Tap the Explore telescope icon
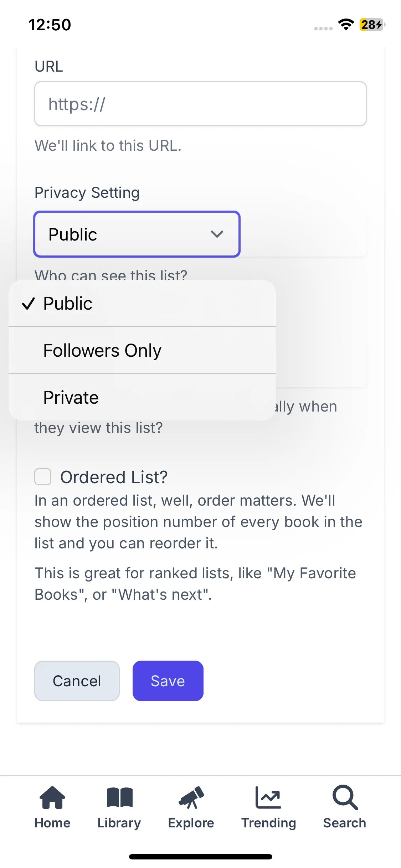The height and width of the screenshot is (868, 401). click(x=191, y=797)
